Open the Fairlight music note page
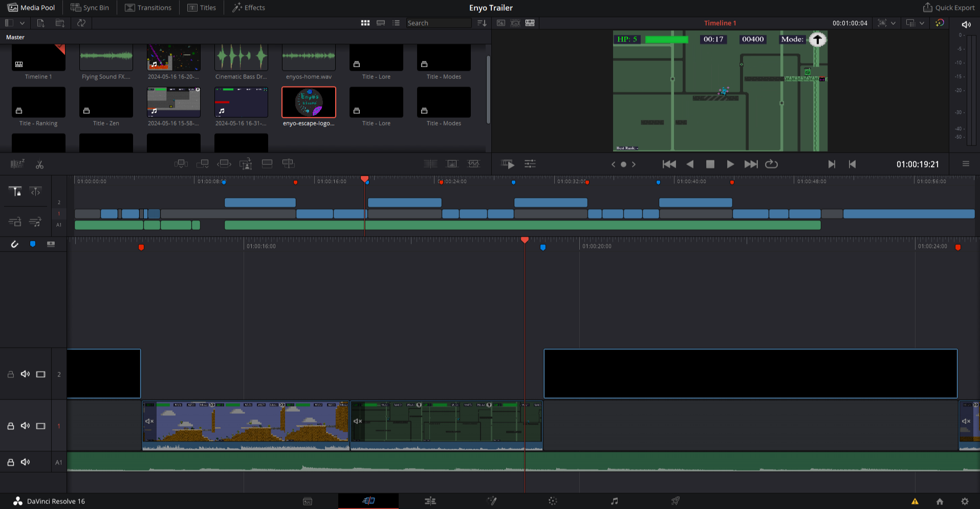980x509 pixels. 614,501
